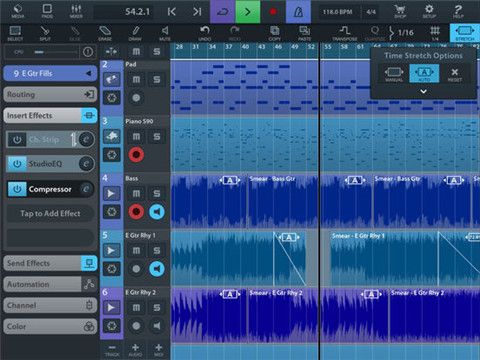The width and height of the screenshot is (480, 360).
Task: Select the Erase tool
Action: click(105, 33)
